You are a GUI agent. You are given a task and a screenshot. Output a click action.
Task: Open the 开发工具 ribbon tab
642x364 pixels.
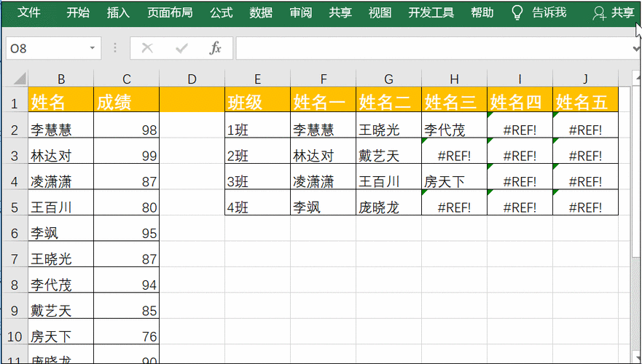tap(431, 12)
